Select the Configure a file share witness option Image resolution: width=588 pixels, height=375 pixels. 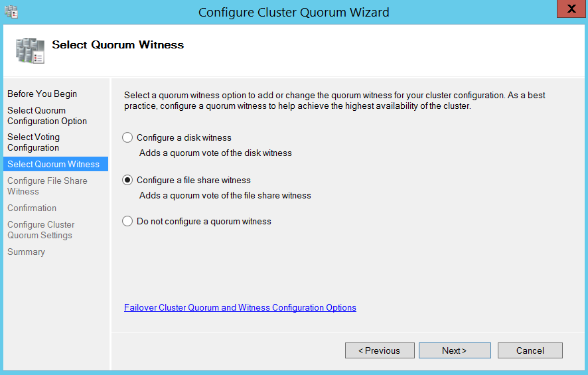click(127, 181)
